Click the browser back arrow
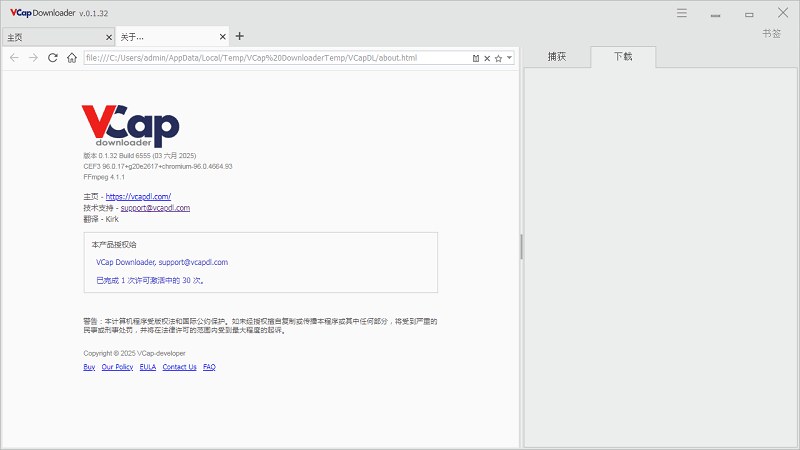800x450 pixels. (14, 58)
